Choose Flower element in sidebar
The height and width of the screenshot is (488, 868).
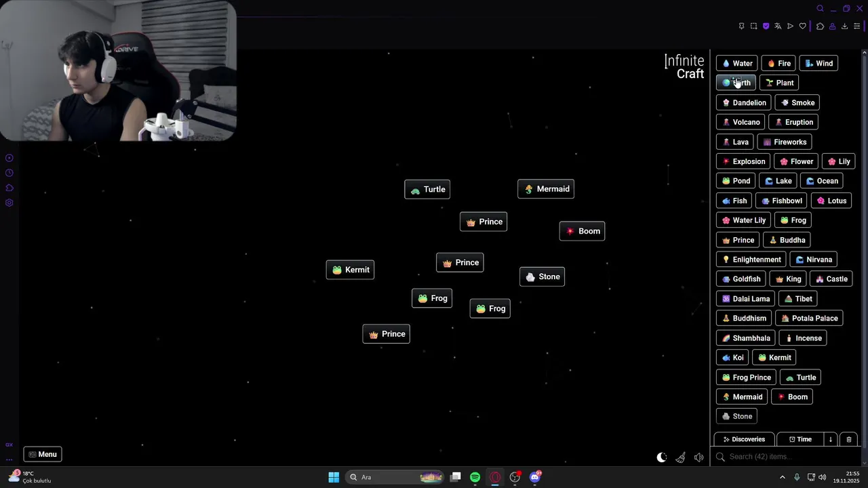(x=796, y=161)
